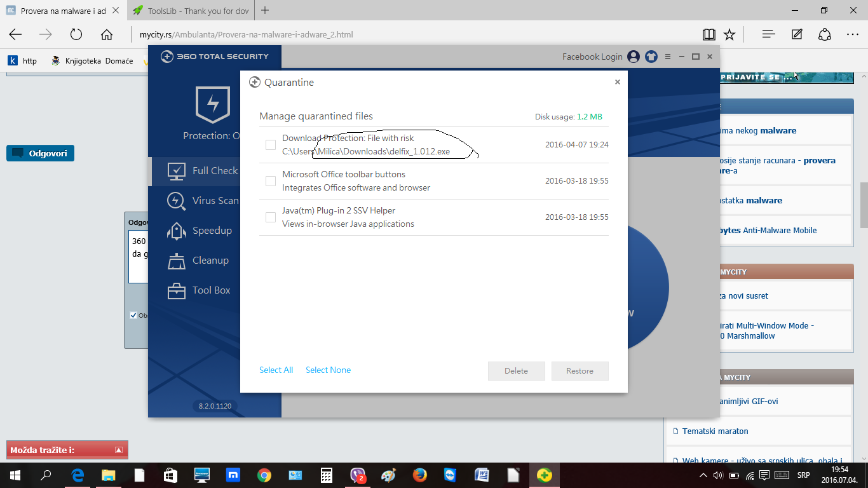Viewport: 868px width, 488px height.
Task: Open the volume control in system tray
Action: tap(718, 475)
